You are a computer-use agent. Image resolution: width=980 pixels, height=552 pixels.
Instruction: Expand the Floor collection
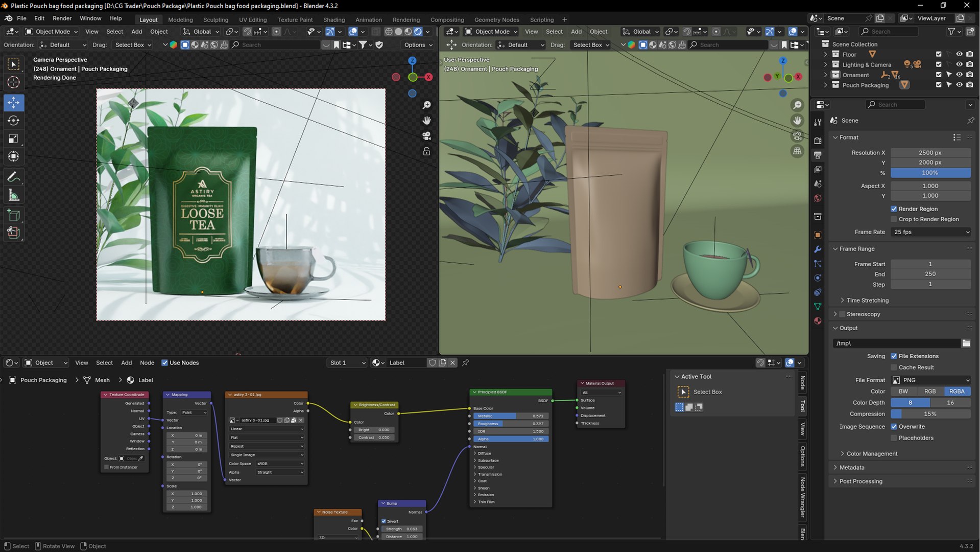pos(825,54)
